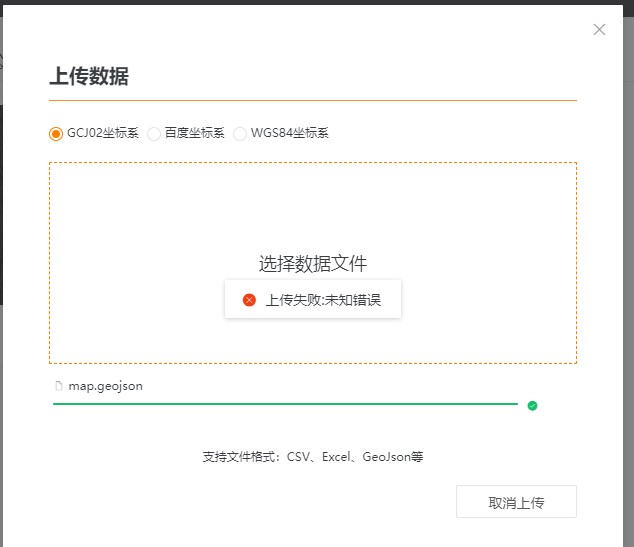Select the GCJ02坐标系 radio button
This screenshot has height=547, width=634.
pos(56,133)
